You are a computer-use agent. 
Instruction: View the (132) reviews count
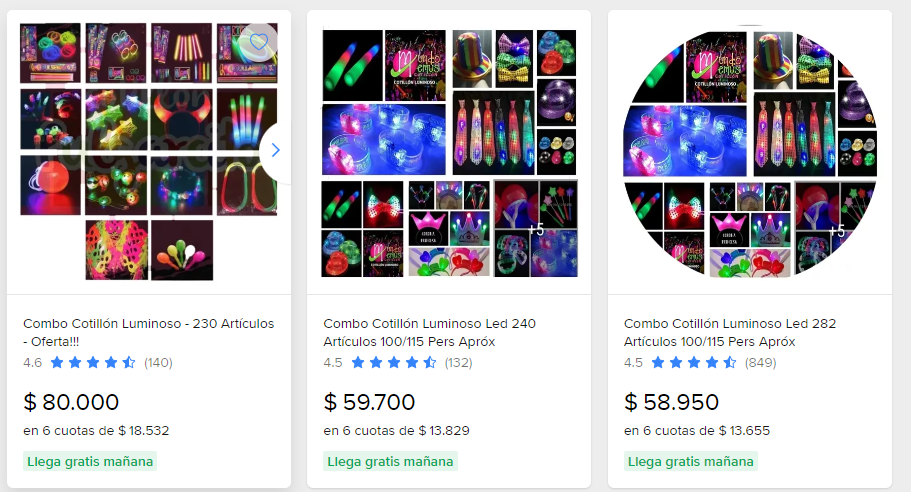(x=458, y=363)
